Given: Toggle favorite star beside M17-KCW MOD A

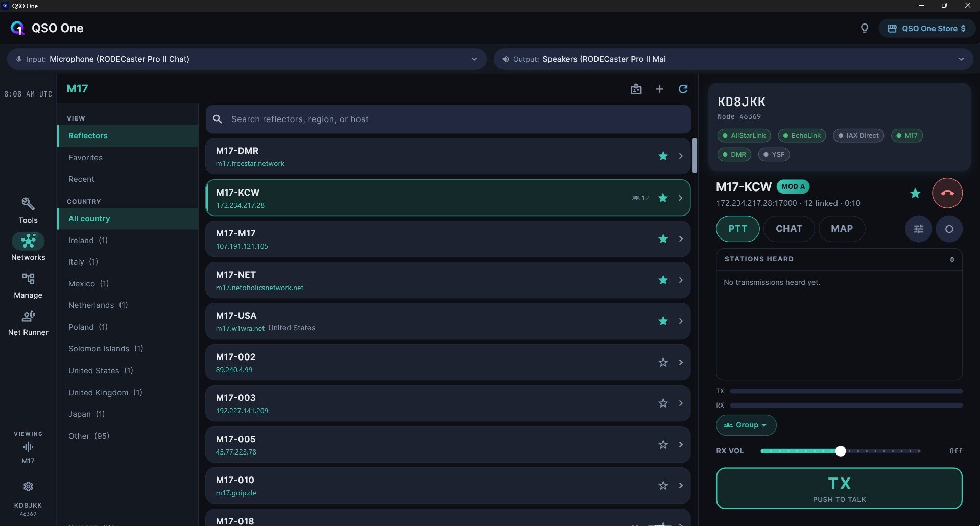Looking at the screenshot, I should pyautogui.click(x=915, y=193).
